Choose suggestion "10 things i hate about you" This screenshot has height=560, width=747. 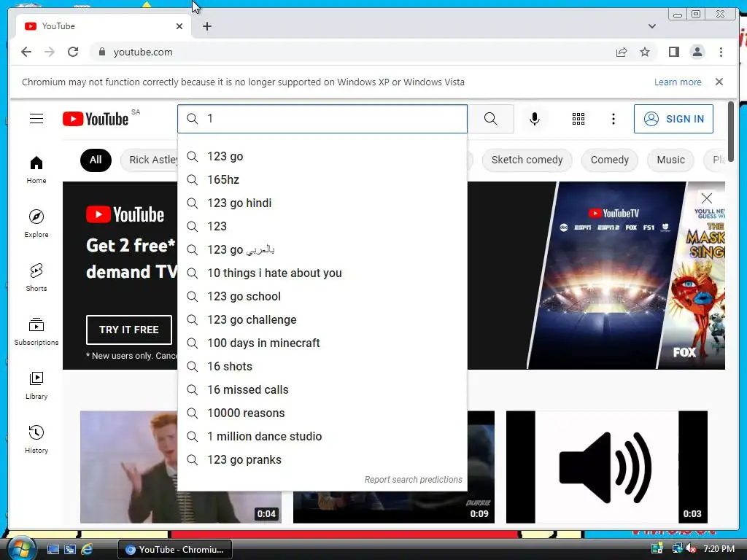[322, 273]
